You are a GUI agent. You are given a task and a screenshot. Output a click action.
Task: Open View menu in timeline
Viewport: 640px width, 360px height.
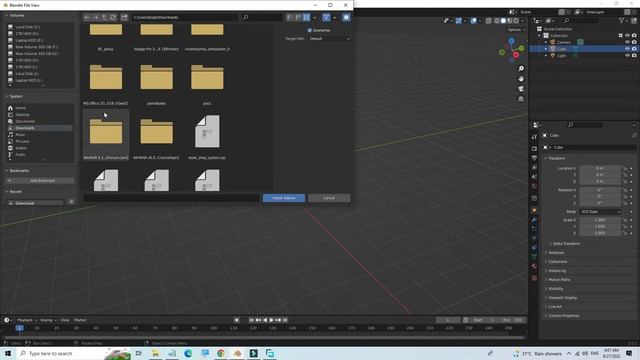coord(65,320)
